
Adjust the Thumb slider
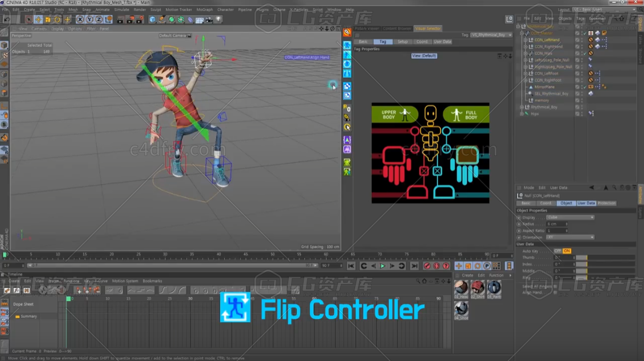click(x=605, y=258)
